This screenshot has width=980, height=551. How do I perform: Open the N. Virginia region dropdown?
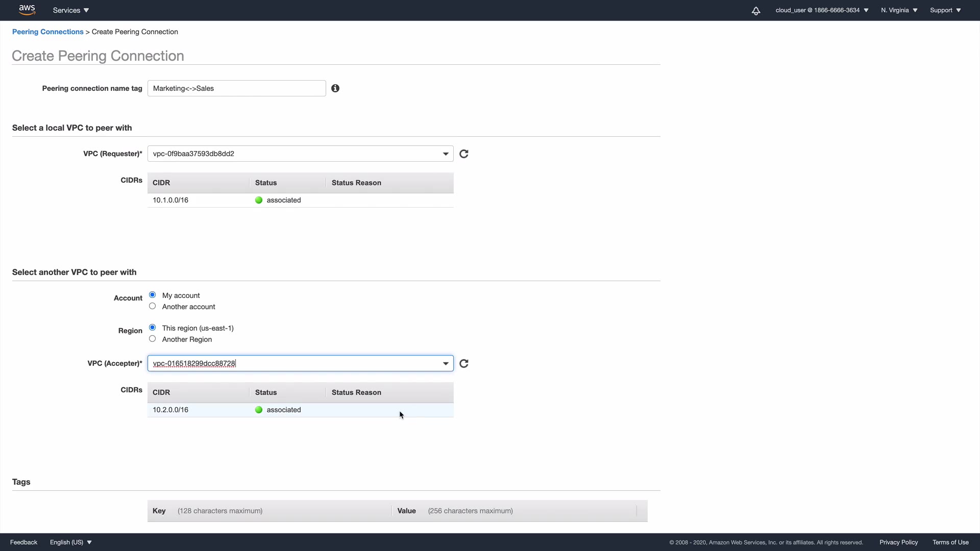(x=899, y=10)
